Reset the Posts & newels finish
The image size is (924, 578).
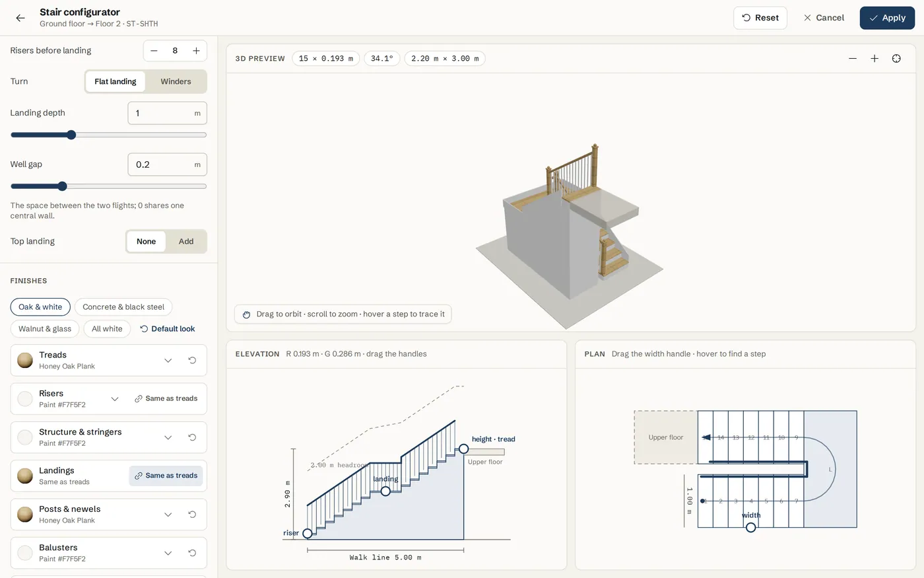pos(192,515)
